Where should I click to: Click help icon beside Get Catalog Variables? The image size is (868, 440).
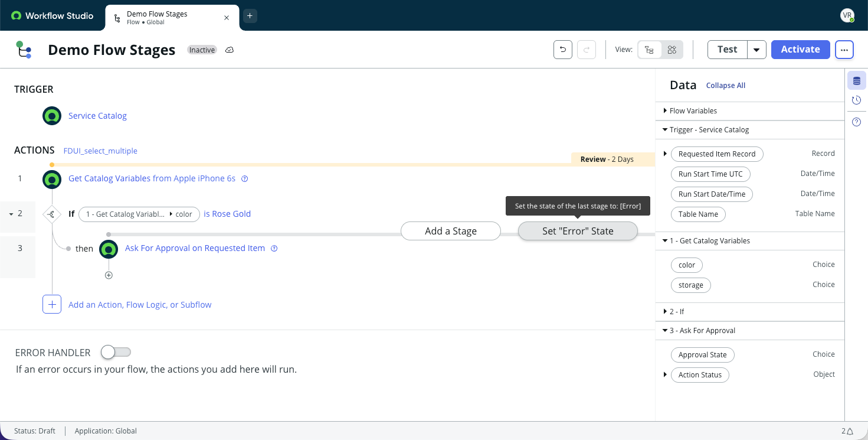245,178
